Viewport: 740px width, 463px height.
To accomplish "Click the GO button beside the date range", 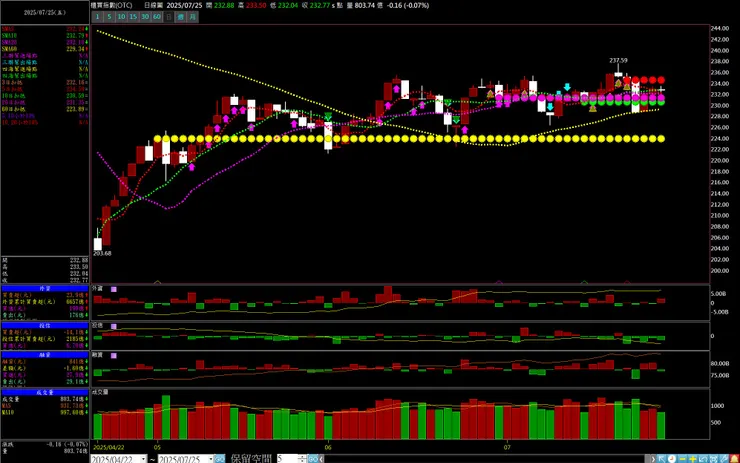I will [220, 459].
